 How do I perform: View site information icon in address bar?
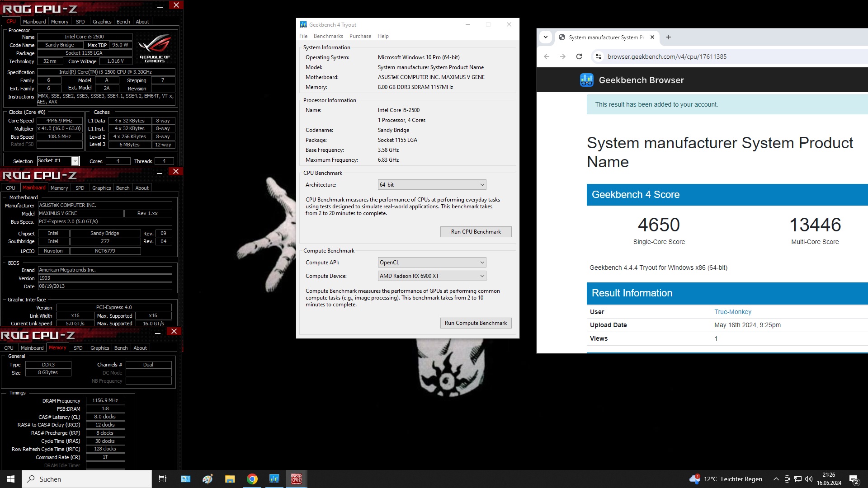(599, 56)
